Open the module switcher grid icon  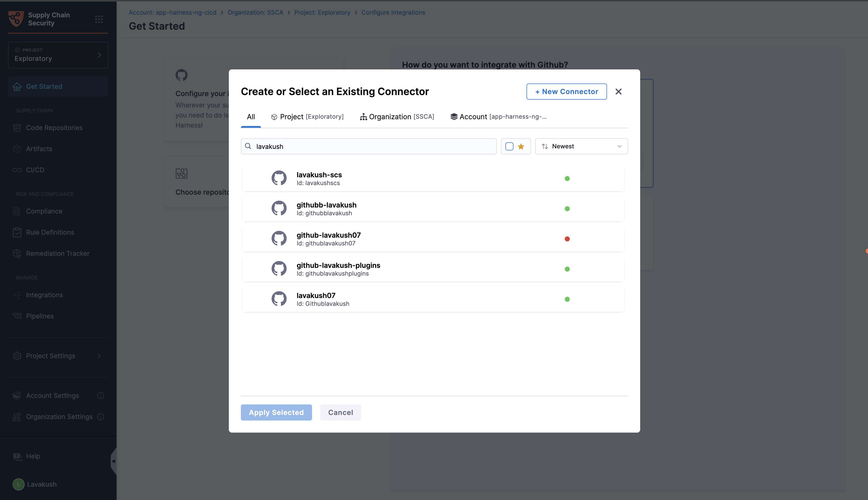point(99,19)
